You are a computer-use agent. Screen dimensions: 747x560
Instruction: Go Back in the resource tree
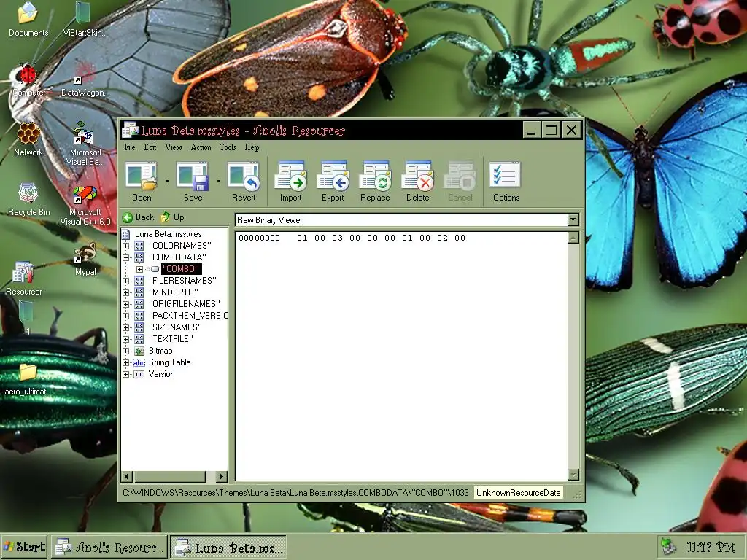click(138, 217)
